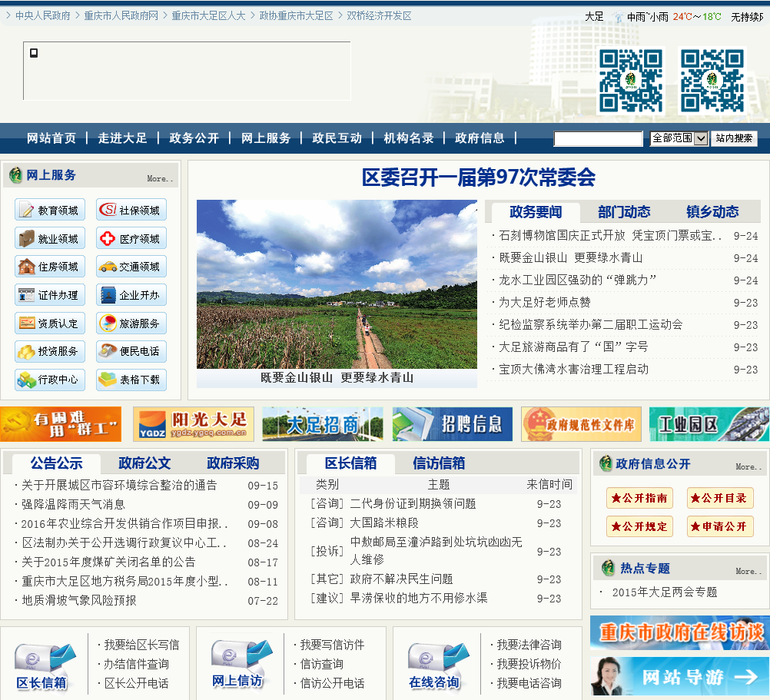Select the 公告公示 tab
770x700 pixels.
[x=56, y=463]
